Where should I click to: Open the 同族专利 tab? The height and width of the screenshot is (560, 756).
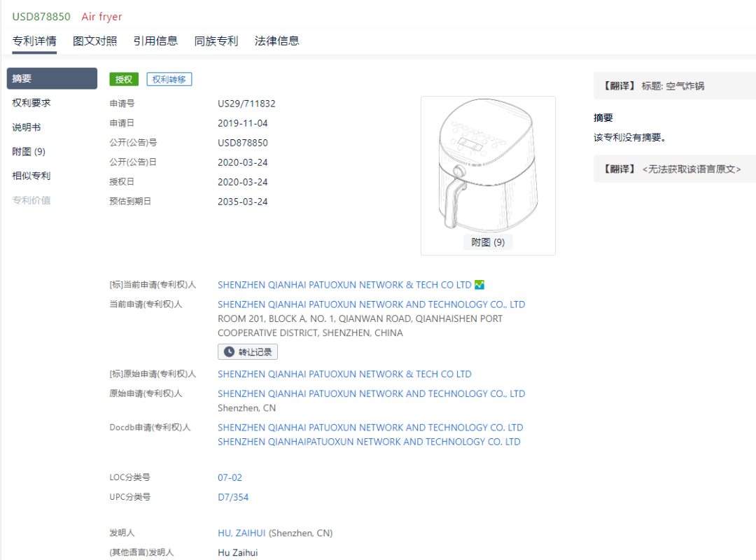(216, 41)
